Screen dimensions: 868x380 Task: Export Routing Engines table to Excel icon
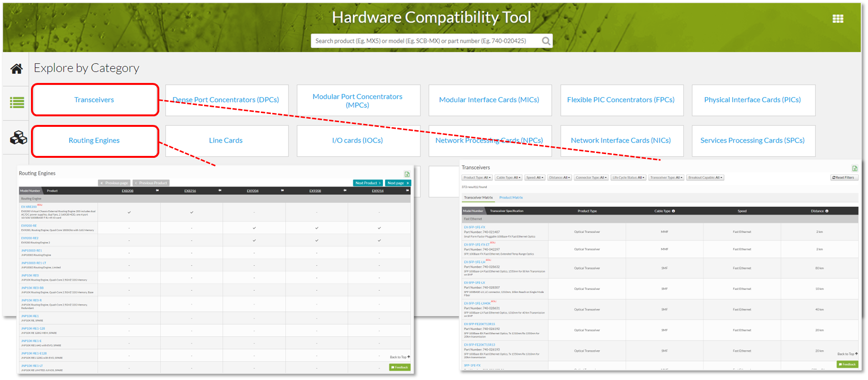[x=407, y=174]
